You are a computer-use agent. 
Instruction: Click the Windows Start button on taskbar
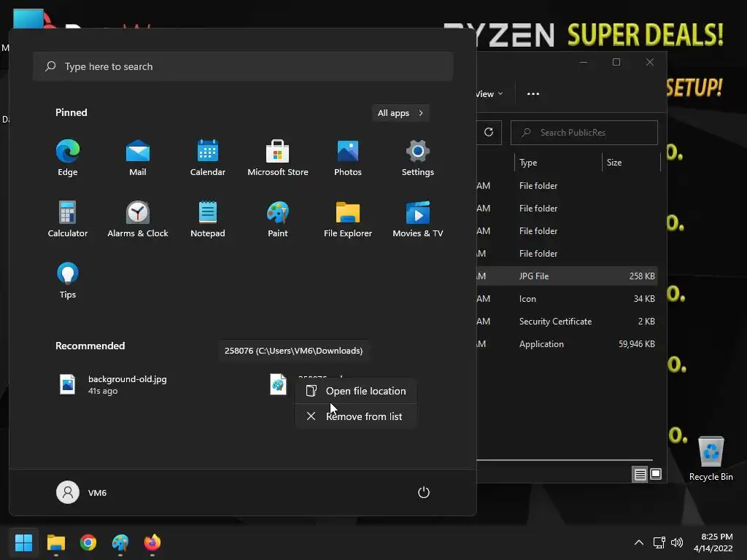click(x=23, y=542)
